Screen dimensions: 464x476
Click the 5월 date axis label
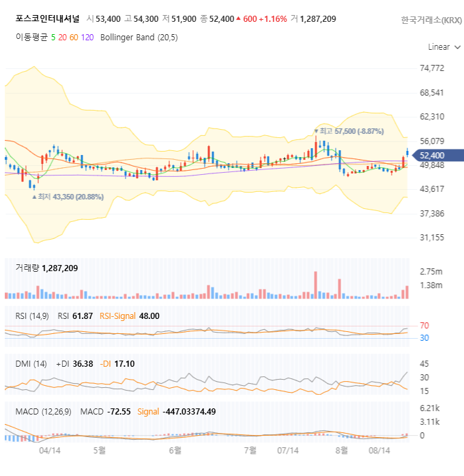[x=99, y=450]
